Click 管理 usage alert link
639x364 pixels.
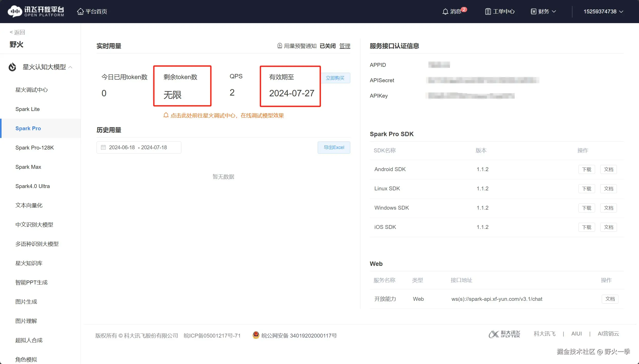(345, 46)
